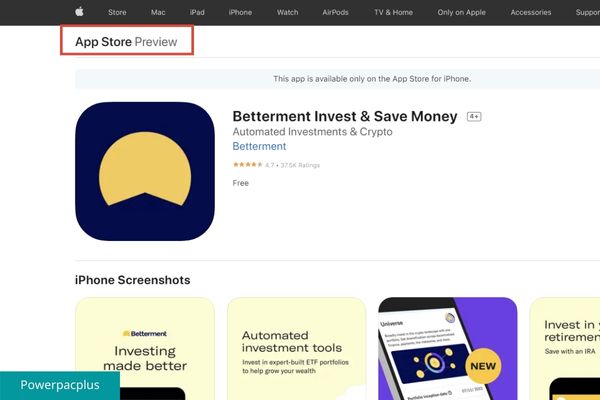Viewport: 600px width, 400px height.
Task: Select iPhone in the navigation bar
Action: click(240, 12)
